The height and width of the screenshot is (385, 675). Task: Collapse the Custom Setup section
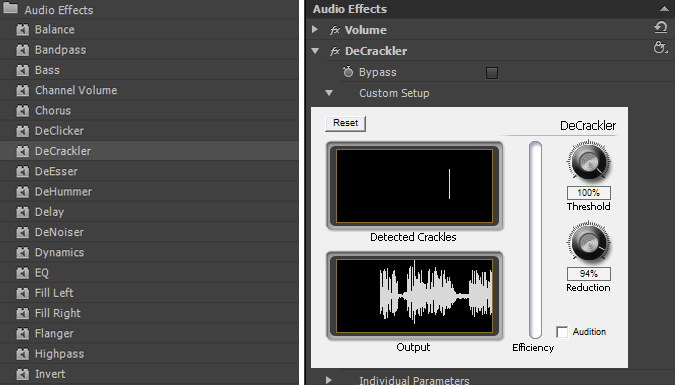(329, 93)
